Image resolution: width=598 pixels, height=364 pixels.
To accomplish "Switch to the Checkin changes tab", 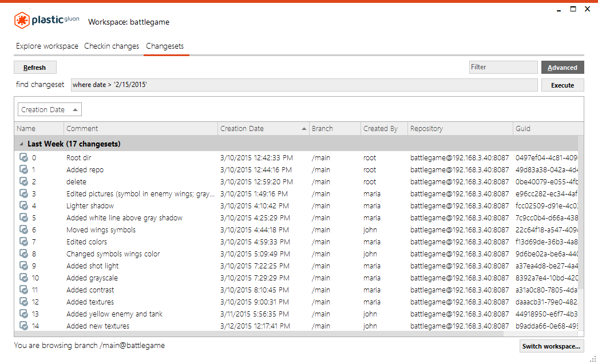I will coord(112,46).
